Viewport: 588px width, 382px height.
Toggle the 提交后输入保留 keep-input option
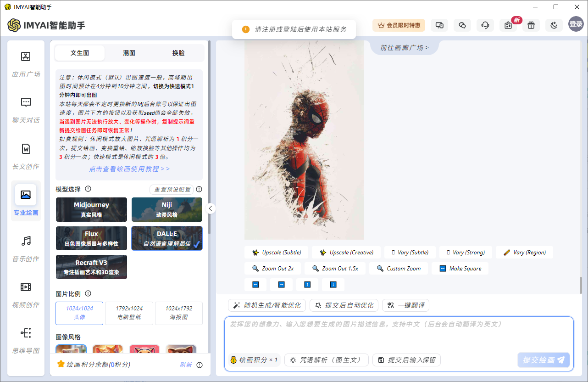[x=406, y=360]
